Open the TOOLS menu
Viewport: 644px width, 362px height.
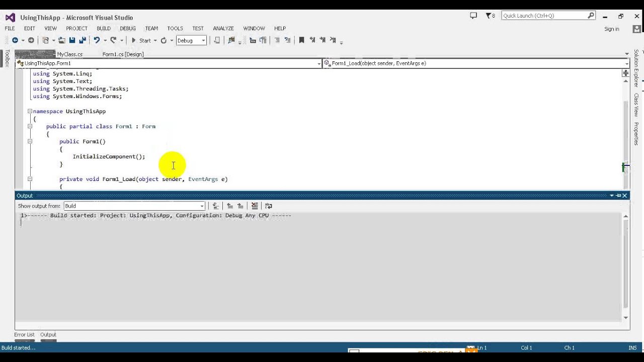pos(175,29)
